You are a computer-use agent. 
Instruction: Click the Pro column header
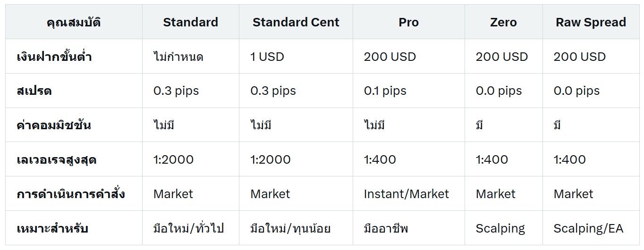tap(408, 22)
